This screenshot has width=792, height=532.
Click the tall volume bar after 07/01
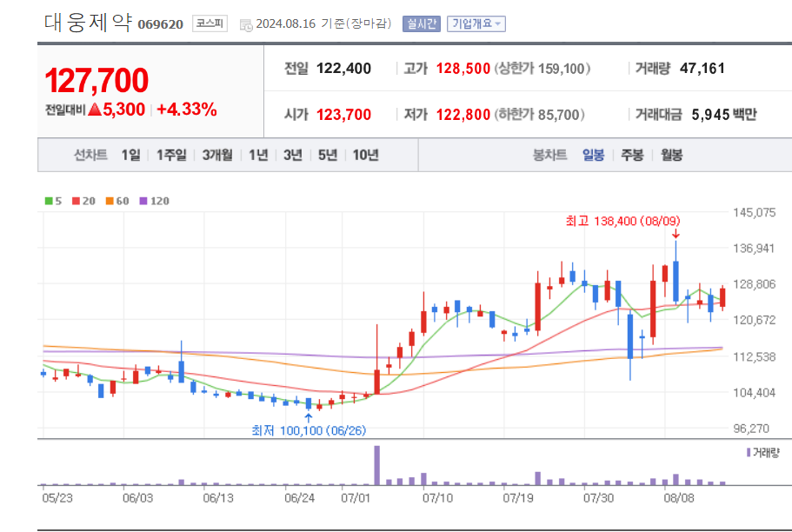[x=376, y=465]
